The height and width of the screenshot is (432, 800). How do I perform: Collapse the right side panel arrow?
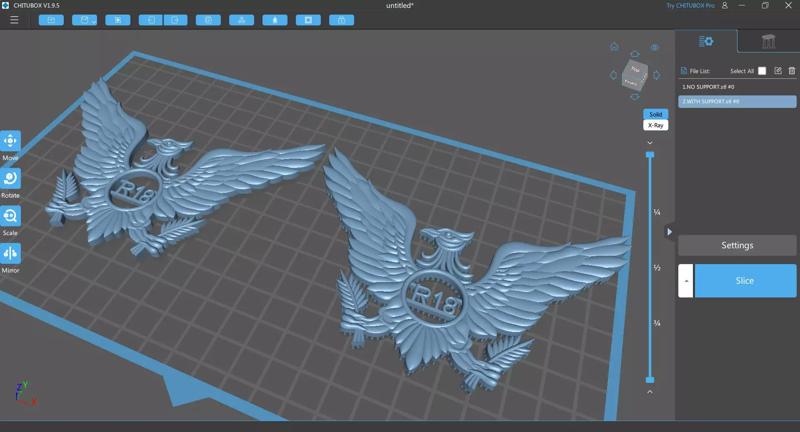(x=669, y=232)
